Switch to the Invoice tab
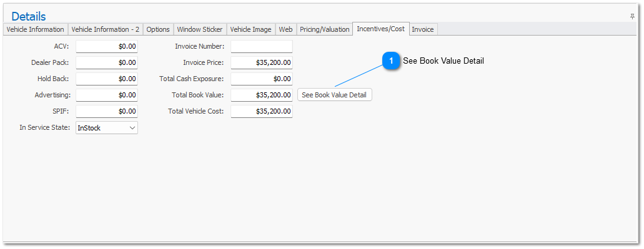The height and width of the screenshot is (249, 644). point(423,29)
